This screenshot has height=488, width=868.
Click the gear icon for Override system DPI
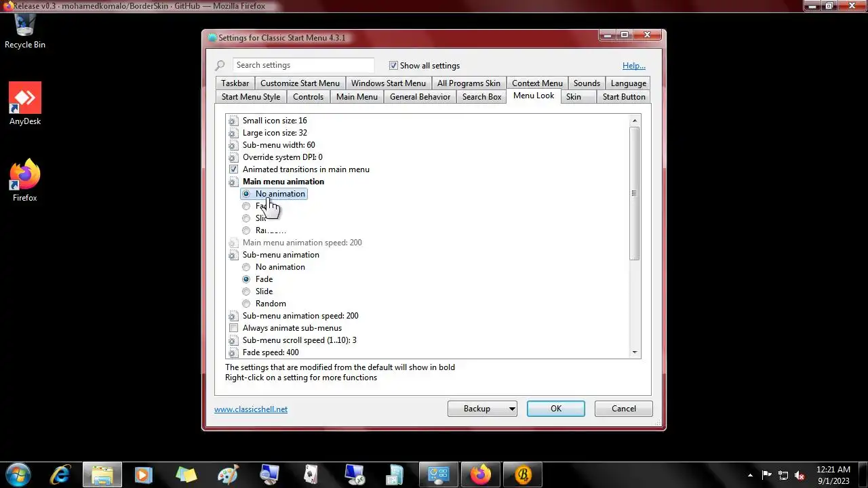click(233, 157)
